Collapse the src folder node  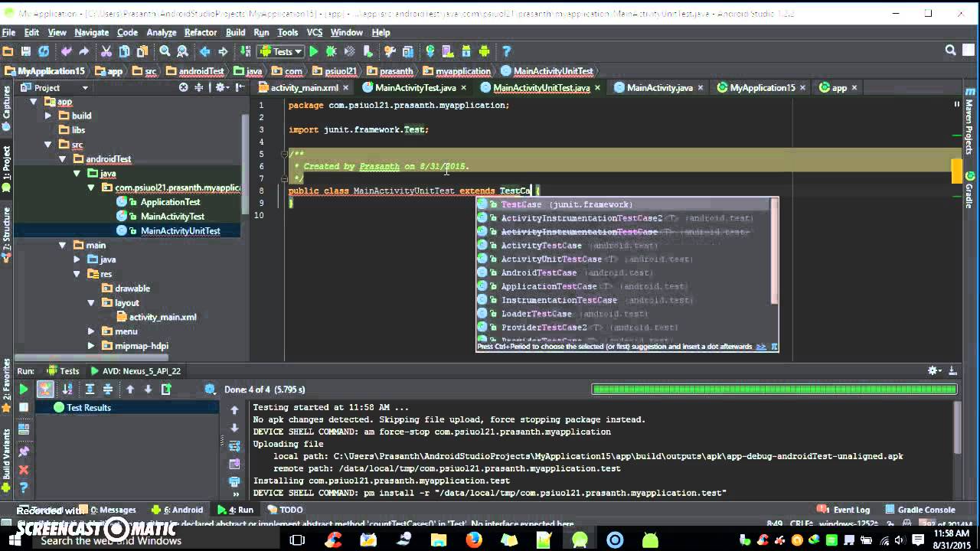(x=48, y=145)
